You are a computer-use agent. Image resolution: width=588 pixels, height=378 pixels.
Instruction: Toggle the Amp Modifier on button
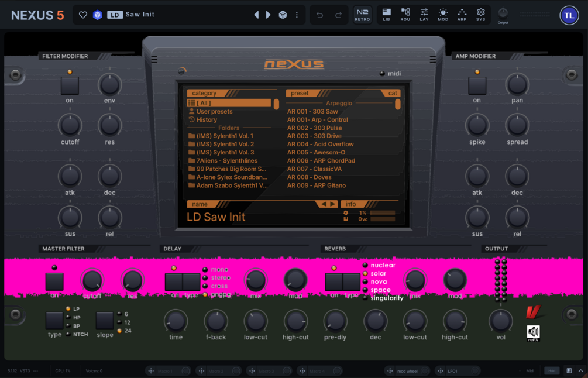477,86
